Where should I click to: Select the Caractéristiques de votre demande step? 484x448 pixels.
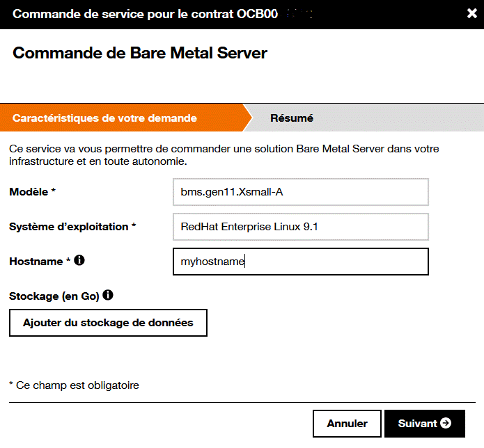click(104, 118)
